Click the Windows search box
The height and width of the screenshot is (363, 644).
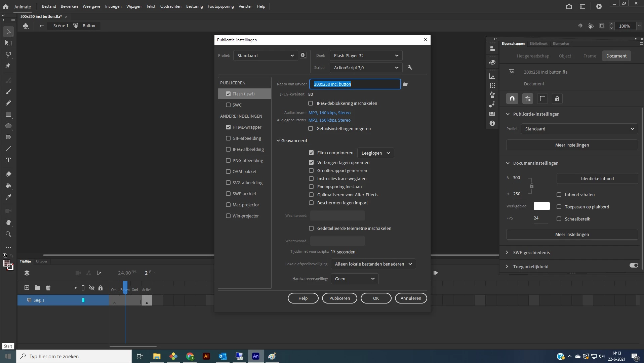[x=74, y=356]
